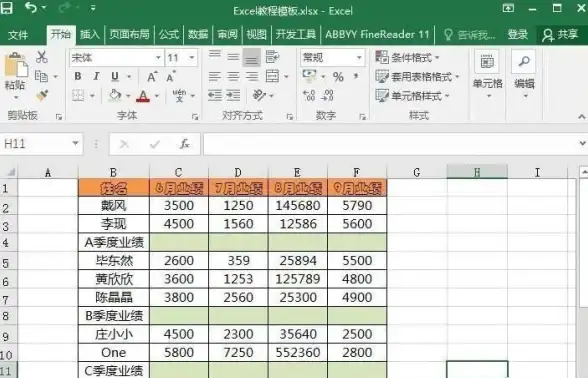Align text to top of cell
Screen dimensions: 588x378
215,55
